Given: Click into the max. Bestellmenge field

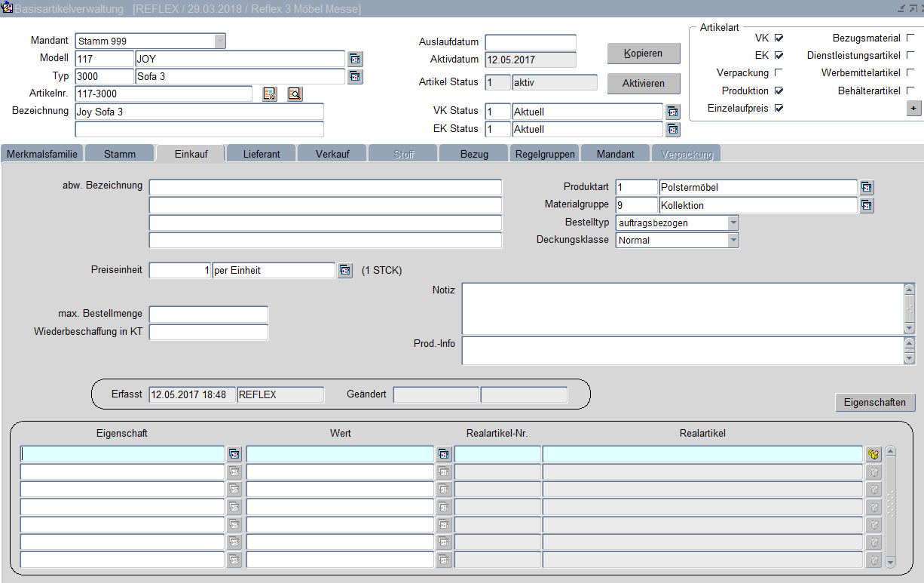Looking at the screenshot, I should [x=209, y=314].
